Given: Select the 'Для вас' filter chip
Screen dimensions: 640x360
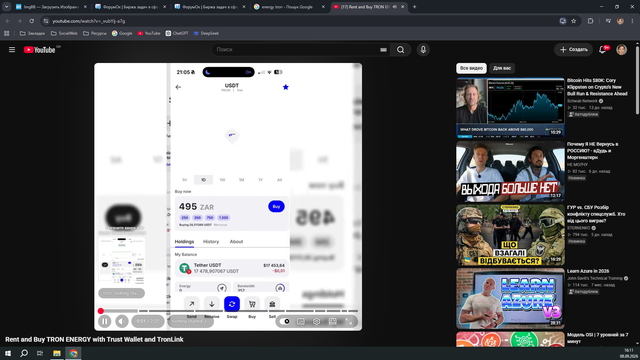Looking at the screenshot, I should tap(502, 68).
